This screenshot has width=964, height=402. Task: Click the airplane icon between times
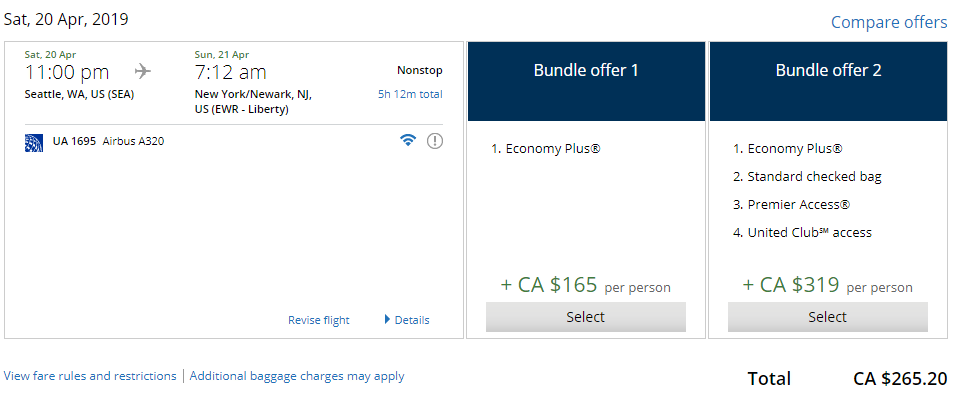click(142, 71)
